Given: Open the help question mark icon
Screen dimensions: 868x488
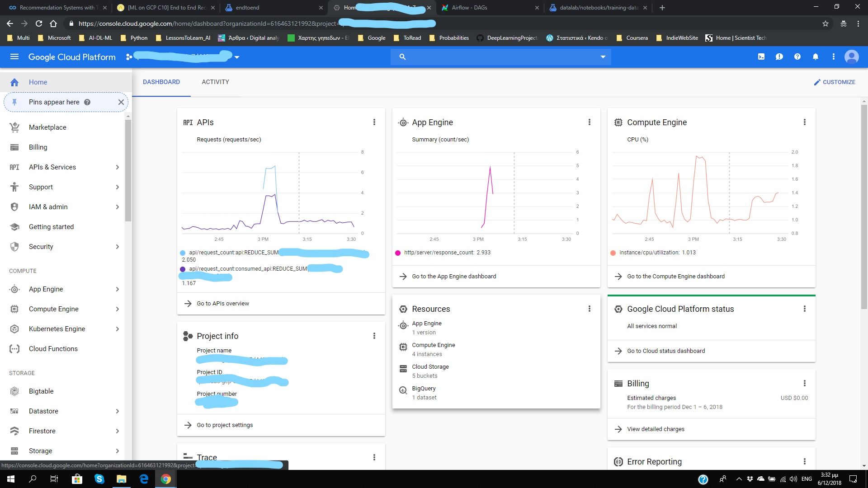Looking at the screenshot, I should [797, 56].
